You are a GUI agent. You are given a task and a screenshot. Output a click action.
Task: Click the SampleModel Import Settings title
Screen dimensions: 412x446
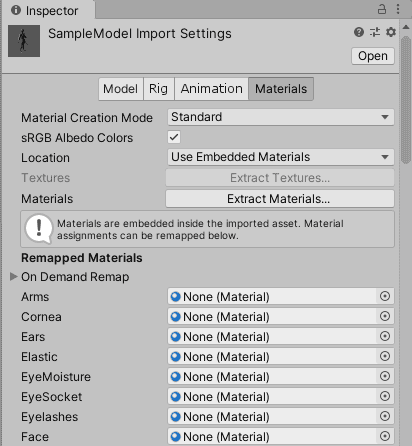(140, 34)
